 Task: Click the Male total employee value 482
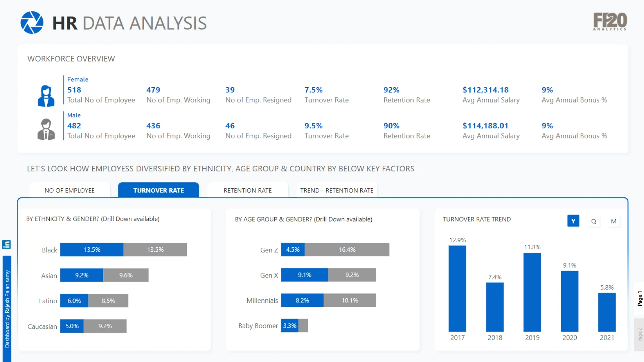coord(74,126)
